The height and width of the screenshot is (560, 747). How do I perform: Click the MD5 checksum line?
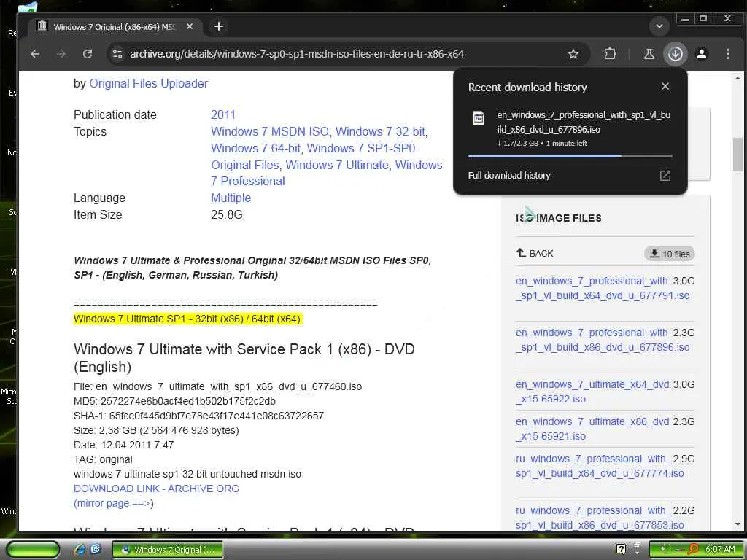pyautogui.click(x=174, y=401)
